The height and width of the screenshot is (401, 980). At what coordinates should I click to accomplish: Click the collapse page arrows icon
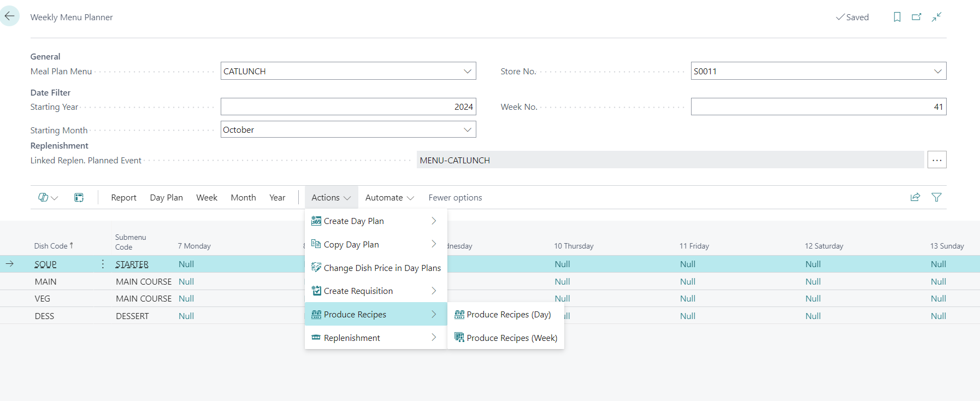tap(936, 17)
